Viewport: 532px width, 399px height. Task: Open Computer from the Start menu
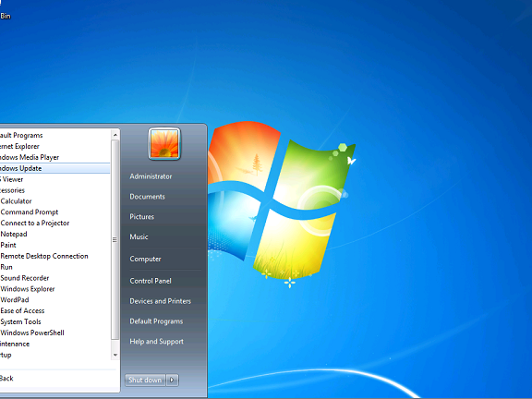tap(145, 259)
